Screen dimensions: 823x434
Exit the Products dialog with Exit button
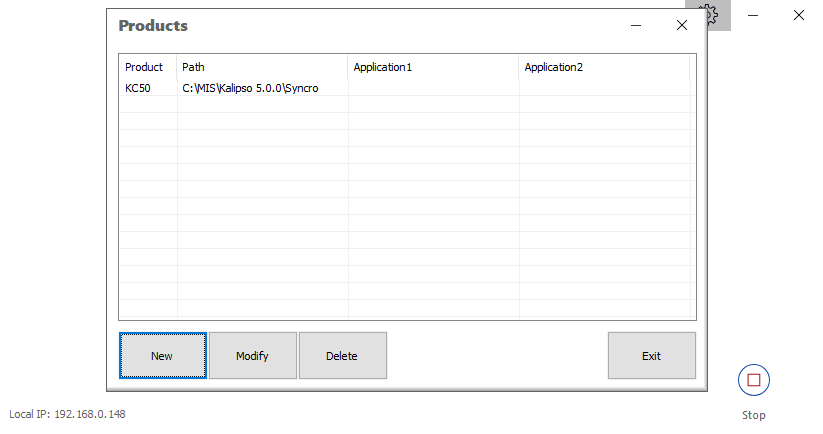pyautogui.click(x=651, y=356)
